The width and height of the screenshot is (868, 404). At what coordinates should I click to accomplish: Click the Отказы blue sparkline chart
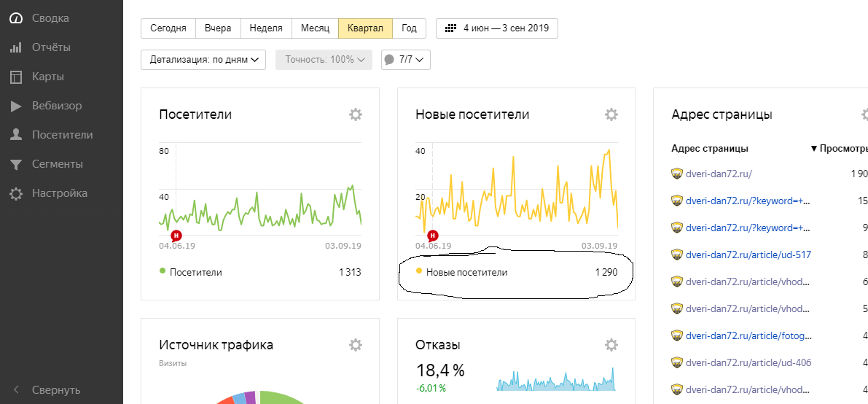tap(556, 380)
